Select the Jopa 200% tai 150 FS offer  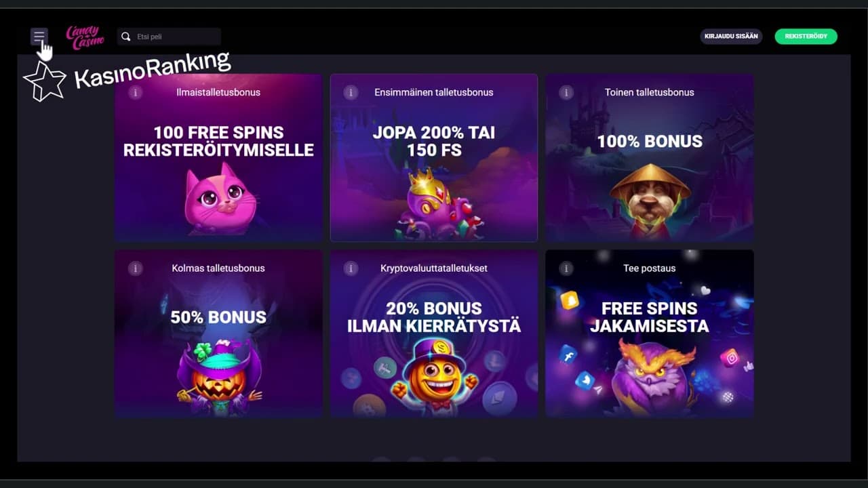(x=434, y=157)
